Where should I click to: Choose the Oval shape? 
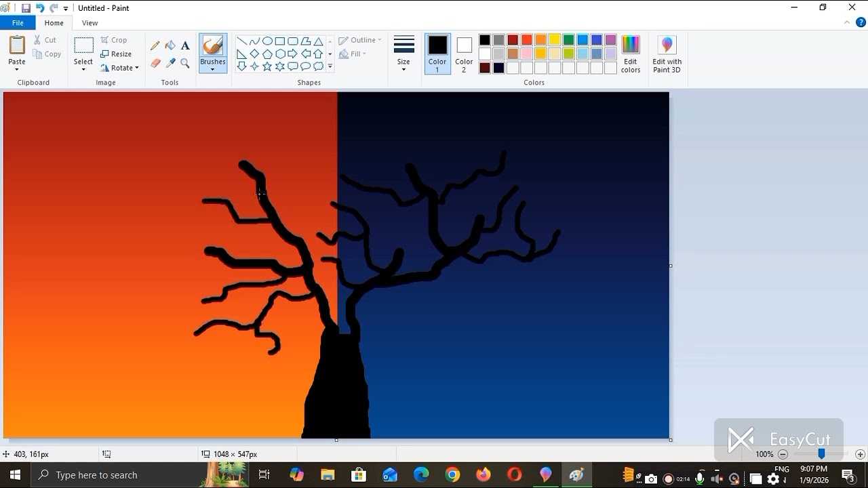267,41
